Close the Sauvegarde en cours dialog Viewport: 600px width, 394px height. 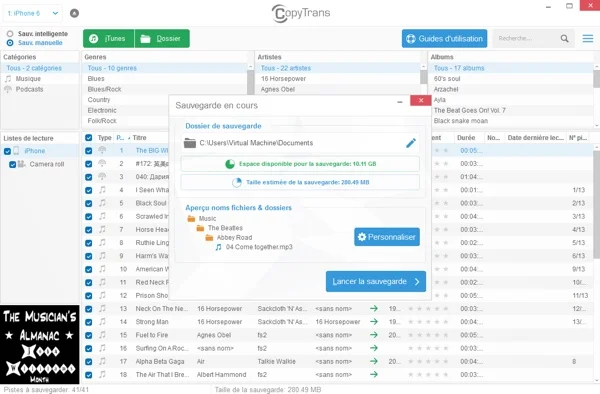tap(421, 101)
